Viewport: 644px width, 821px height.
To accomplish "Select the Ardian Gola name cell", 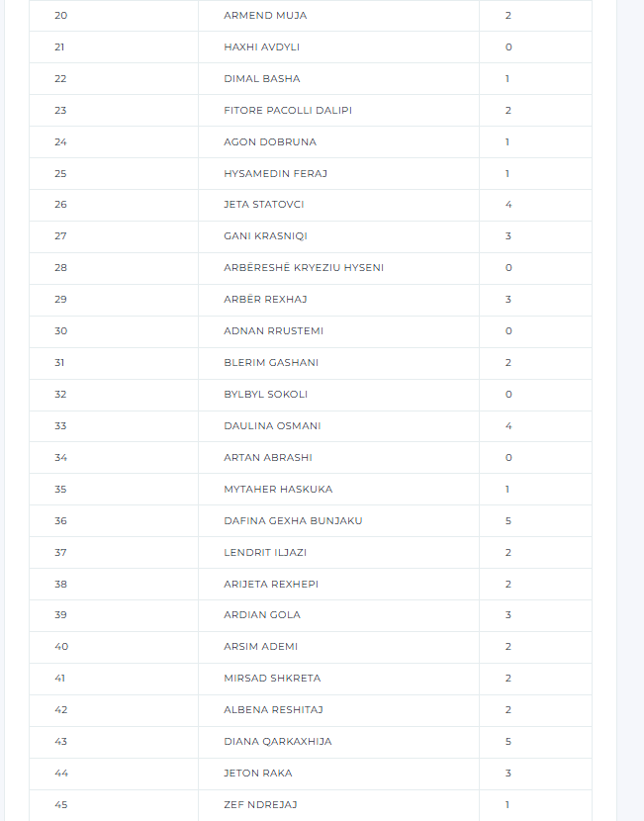I will coord(262,615).
